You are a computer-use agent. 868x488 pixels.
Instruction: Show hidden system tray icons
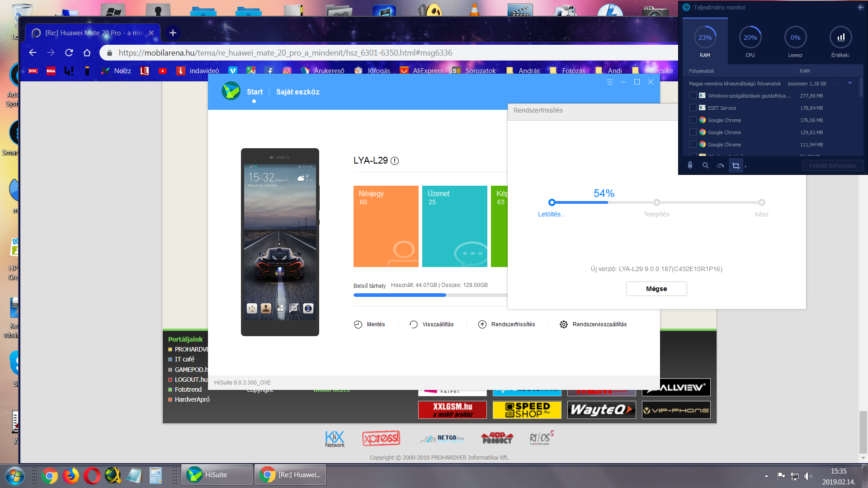pos(766,476)
